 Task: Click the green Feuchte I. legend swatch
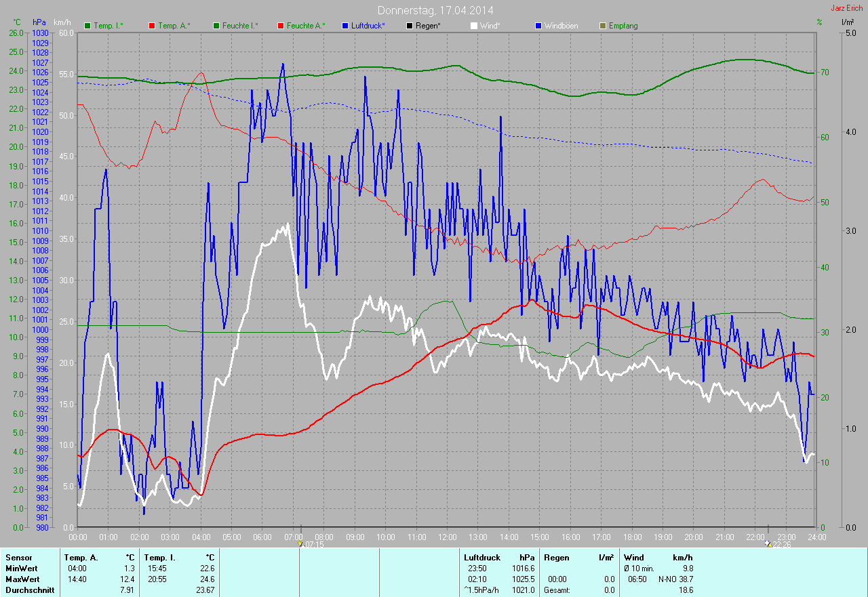[x=216, y=26]
